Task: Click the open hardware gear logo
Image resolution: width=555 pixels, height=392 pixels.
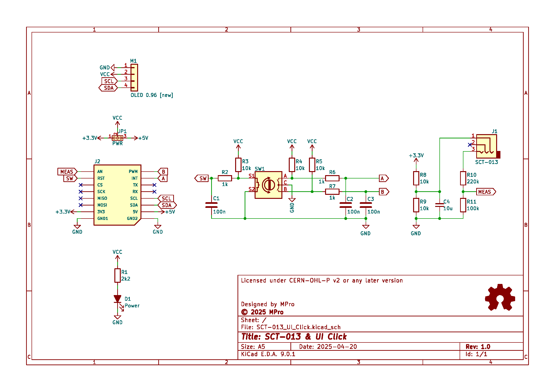Action: (x=500, y=297)
